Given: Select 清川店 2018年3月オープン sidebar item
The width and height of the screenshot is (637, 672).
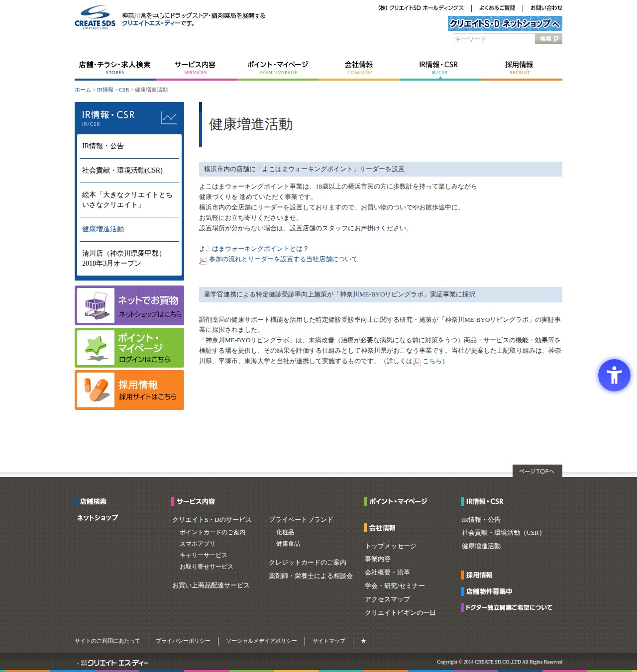Looking at the screenshot, I should click(129, 258).
